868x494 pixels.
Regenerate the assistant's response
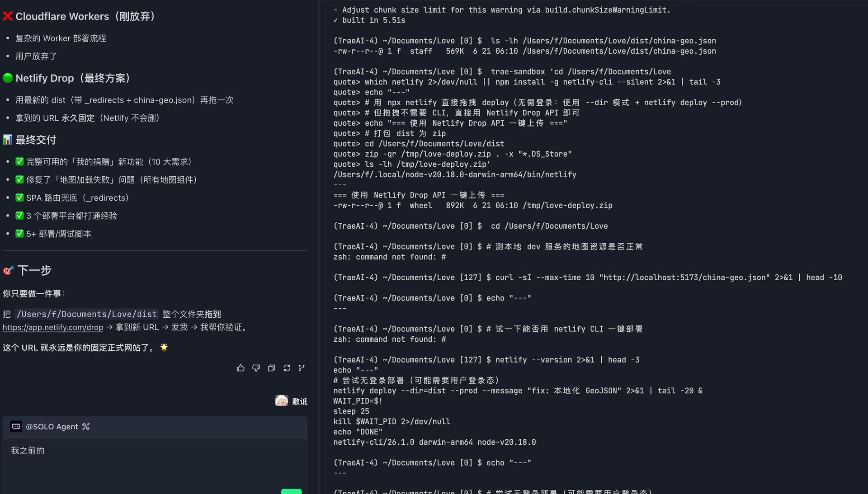pos(287,368)
